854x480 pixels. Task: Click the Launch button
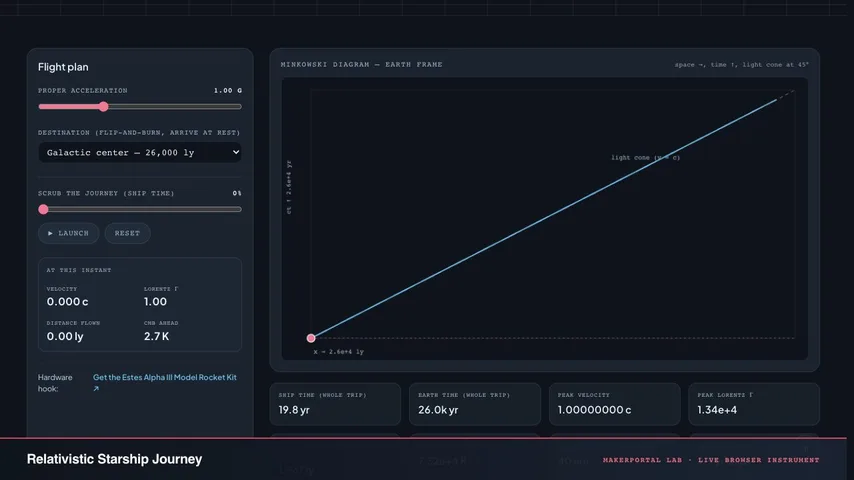coord(69,233)
